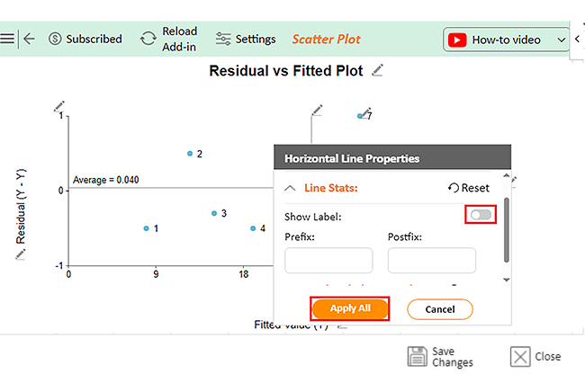585x392 pixels.
Task: Click the Horizontal Line Properties header
Action: tap(392, 158)
